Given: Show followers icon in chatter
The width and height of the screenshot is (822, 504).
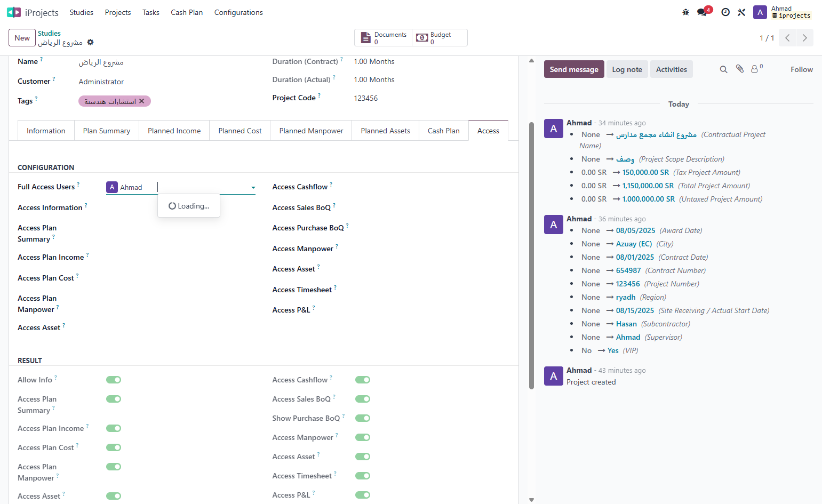Looking at the screenshot, I should (756, 69).
